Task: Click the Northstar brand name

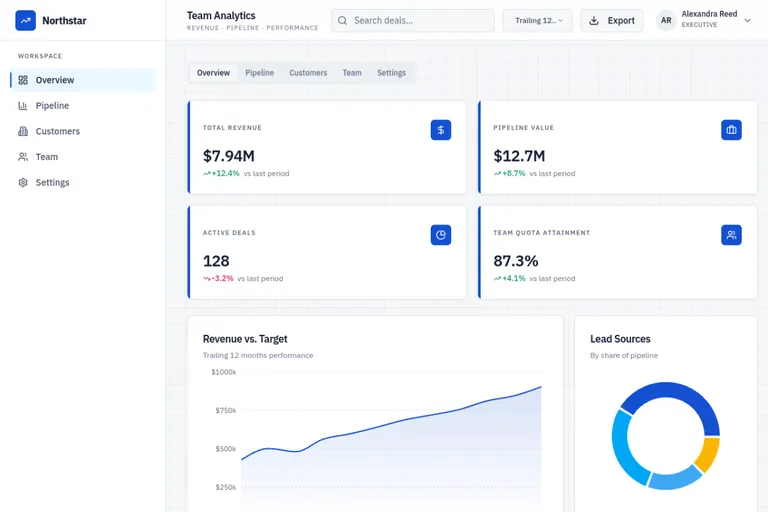Action: [x=64, y=21]
